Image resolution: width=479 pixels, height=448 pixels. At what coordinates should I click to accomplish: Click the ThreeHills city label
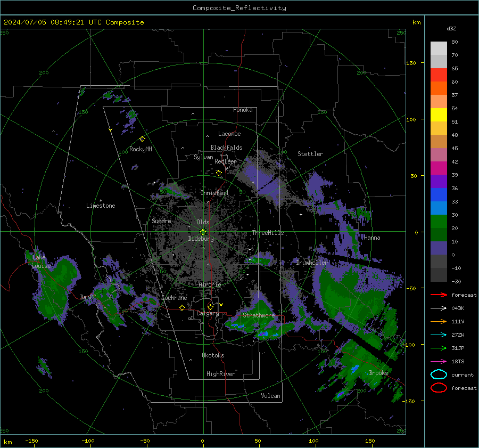[268, 233]
